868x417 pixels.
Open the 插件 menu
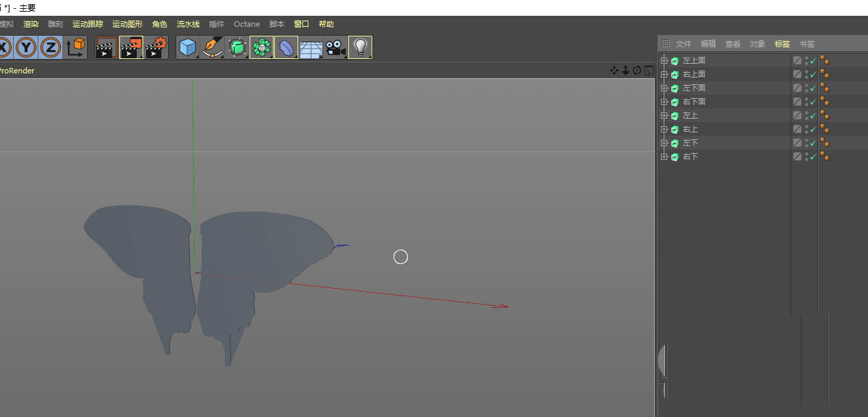(217, 24)
